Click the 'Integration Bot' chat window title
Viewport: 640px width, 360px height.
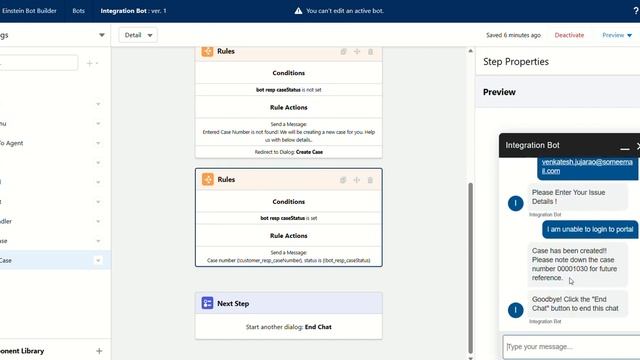pos(532,145)
